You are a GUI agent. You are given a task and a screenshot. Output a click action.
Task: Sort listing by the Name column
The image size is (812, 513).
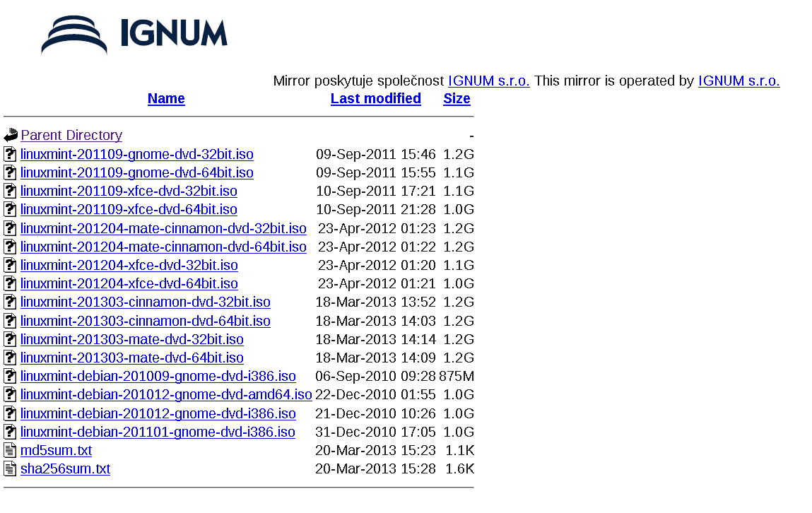point(166,99)
